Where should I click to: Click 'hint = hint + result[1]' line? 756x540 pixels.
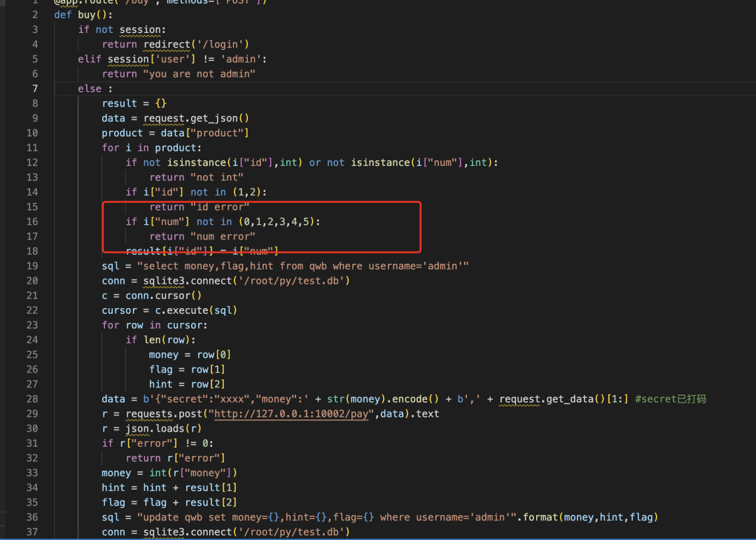169,487
